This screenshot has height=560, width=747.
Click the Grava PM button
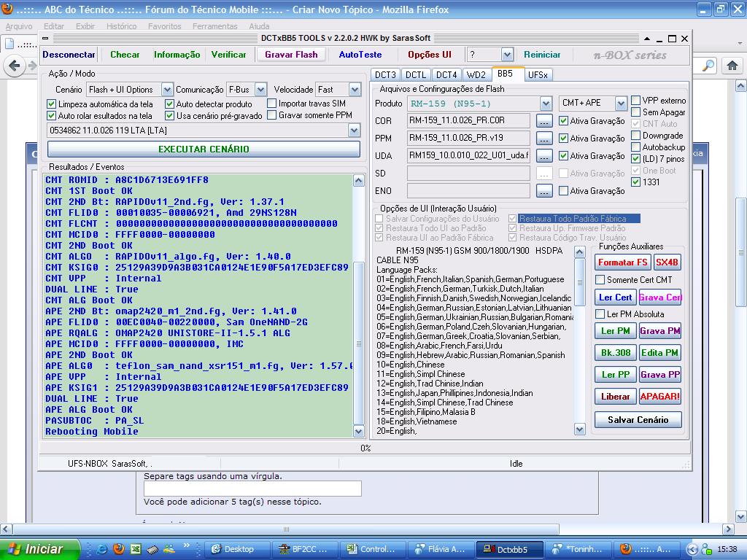(x=659, y=331)
